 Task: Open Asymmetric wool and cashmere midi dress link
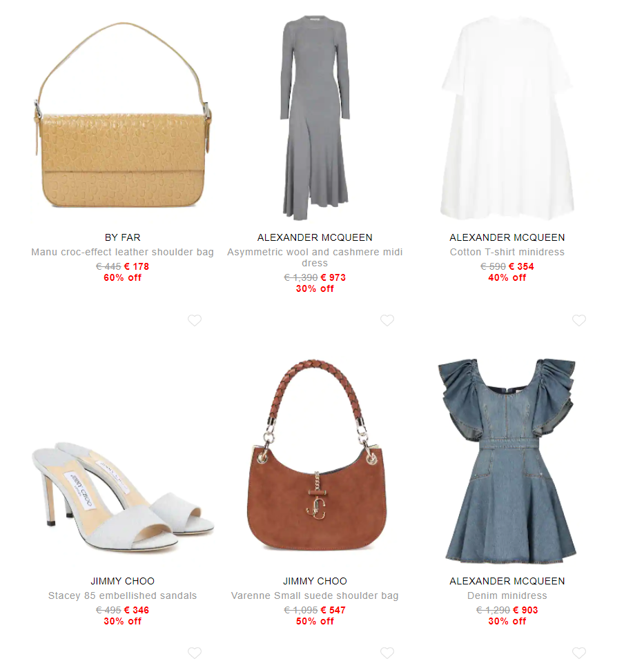coord(315,257)
